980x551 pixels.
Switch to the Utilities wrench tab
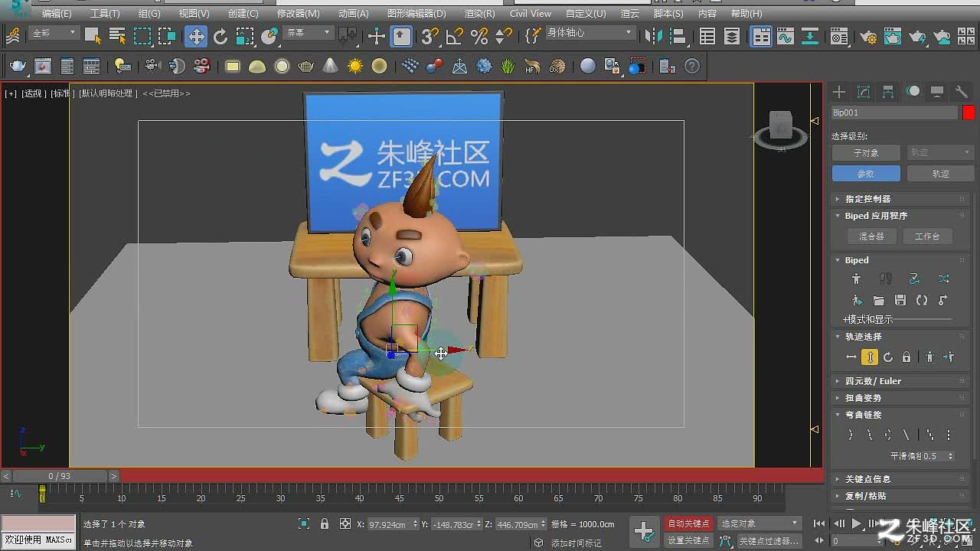[962, 92]
